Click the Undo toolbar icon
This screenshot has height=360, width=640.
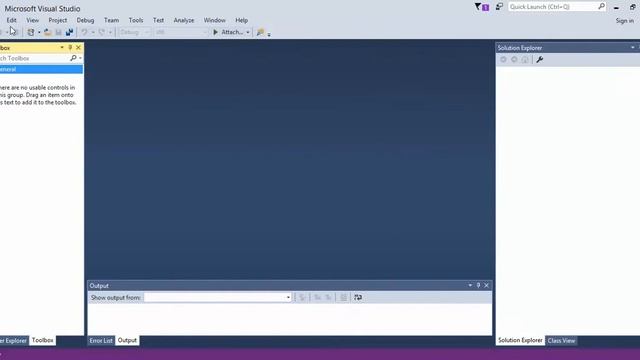[x=84, y=32]
